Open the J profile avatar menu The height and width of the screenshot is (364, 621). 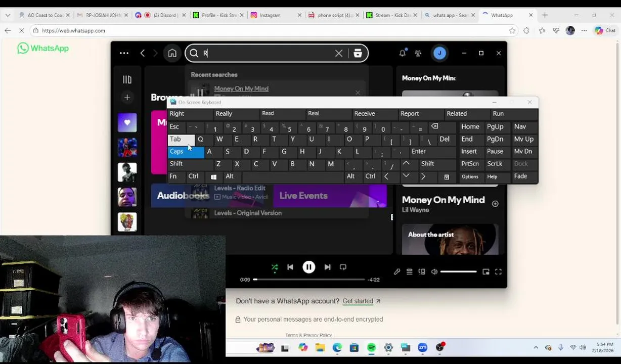pyautogui.click(x=439, y=53)
